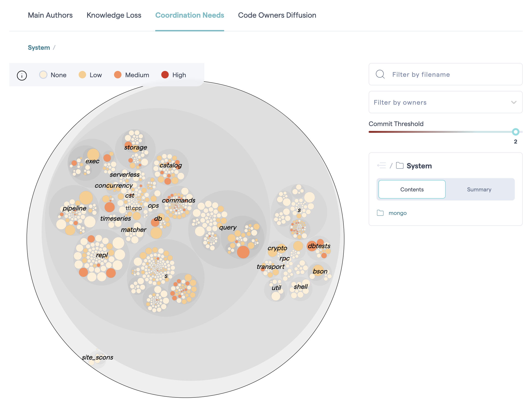Switch to Contents view toggle
The image size is (532, 407).
click(x=412, y=190)
